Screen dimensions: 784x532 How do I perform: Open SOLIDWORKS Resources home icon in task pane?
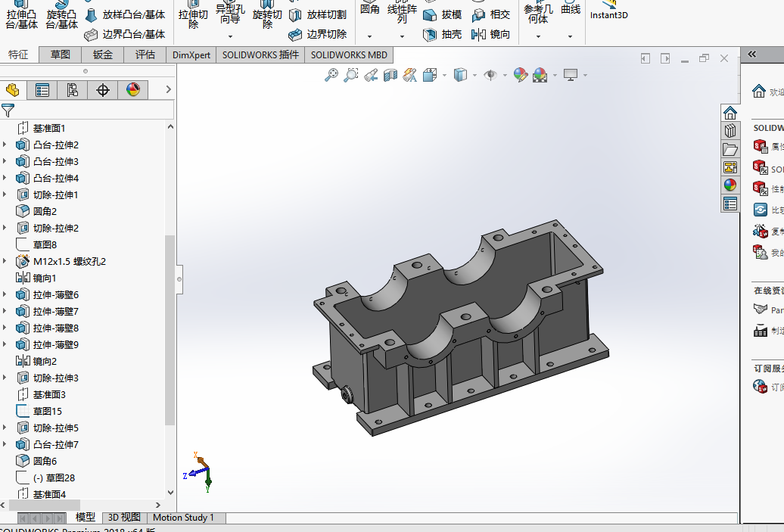coord(730,113)
